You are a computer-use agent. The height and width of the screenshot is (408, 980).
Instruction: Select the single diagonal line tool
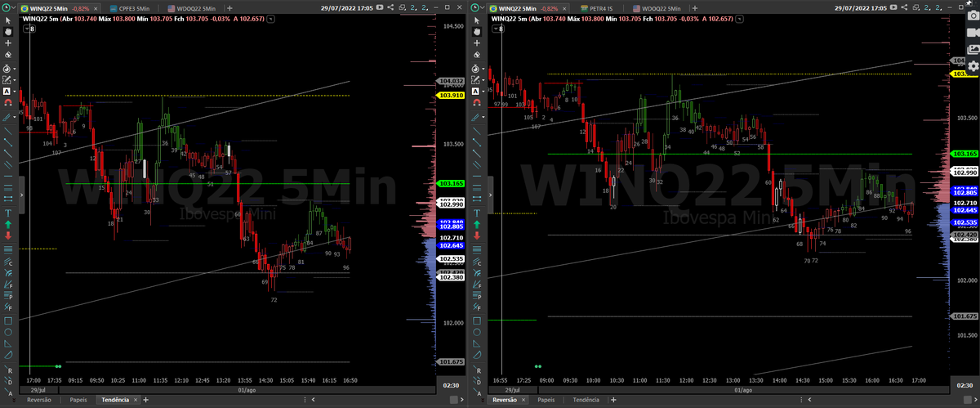coord(8,132)
